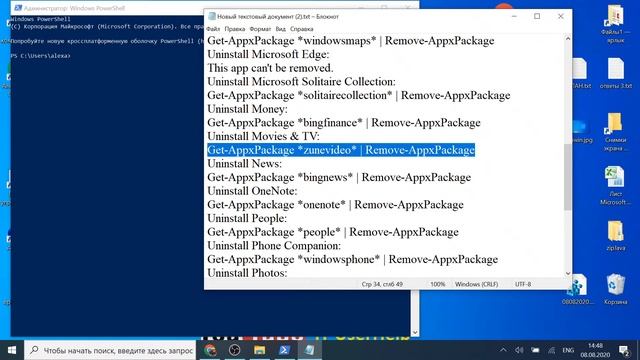Click the 'This app can't be removed.' line
640x360 pixels.
[270, 68]
